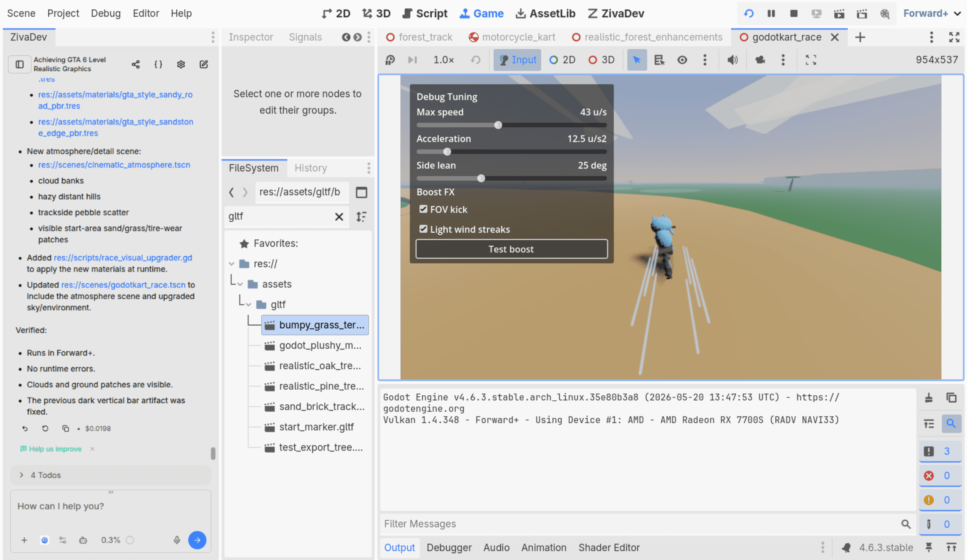Share the ZivaDev conversation
This screenshot has height=560, width=967.
point(136,65)
